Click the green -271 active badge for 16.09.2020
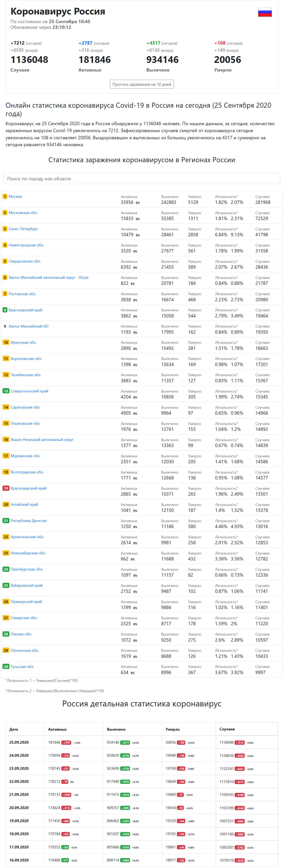The width and height of the screenshot is (284, 868). (x=65, y=860)
